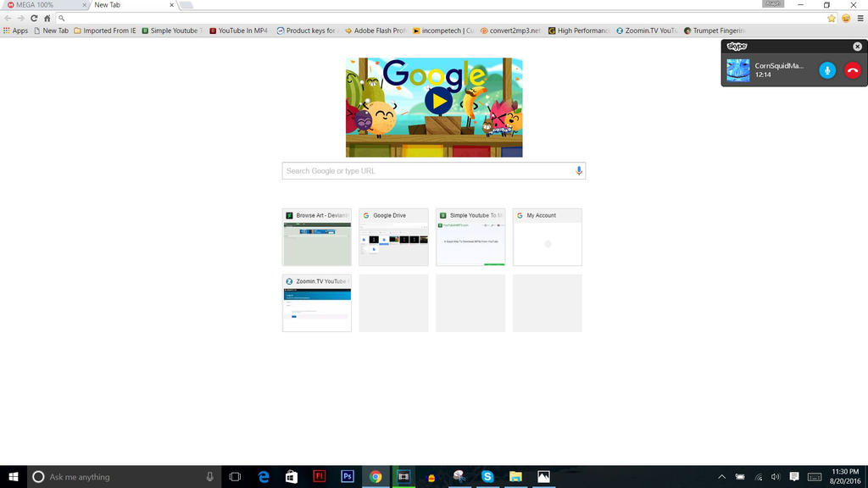
Task: Select the New Tab browser tab
Action: point(133,5)
